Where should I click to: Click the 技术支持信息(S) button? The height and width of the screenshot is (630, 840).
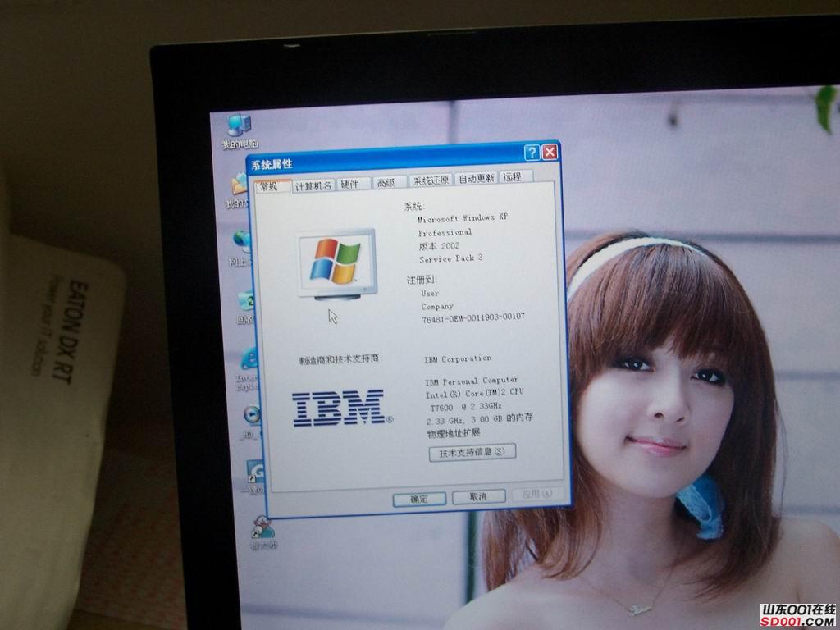click(x=472, y=452)
